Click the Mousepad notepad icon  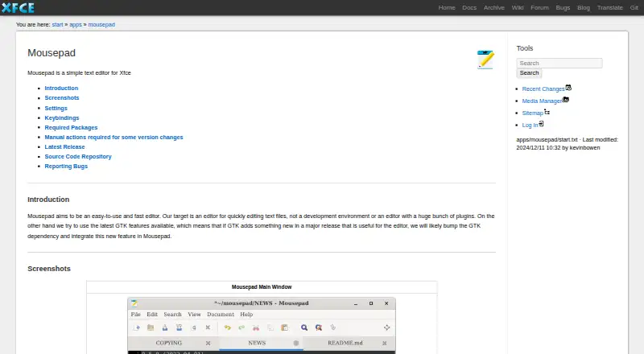click(485, 60)
